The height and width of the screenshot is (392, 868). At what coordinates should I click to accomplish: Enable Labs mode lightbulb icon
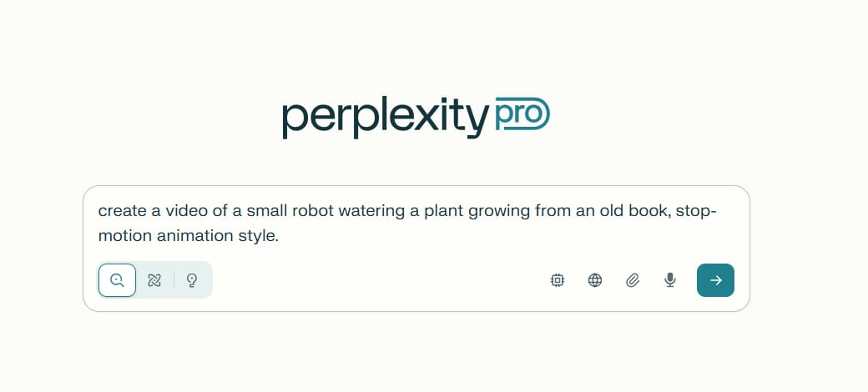(x=191, y=280)
